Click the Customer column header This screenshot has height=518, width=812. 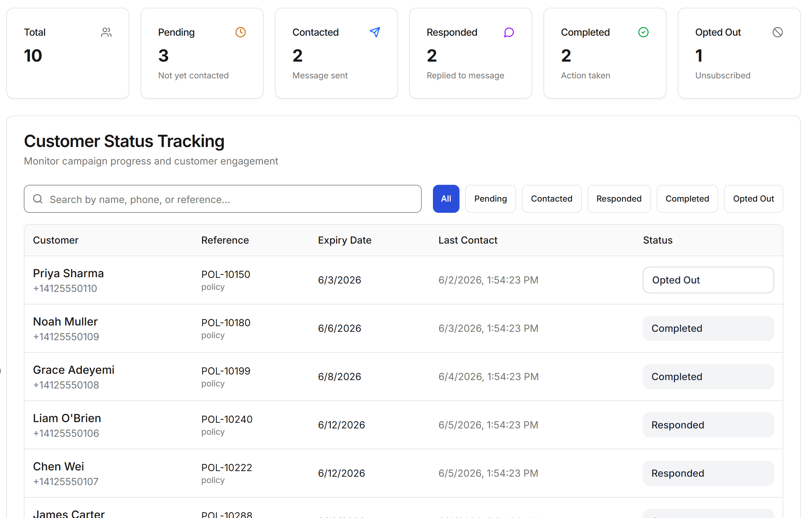pos(56,240)
